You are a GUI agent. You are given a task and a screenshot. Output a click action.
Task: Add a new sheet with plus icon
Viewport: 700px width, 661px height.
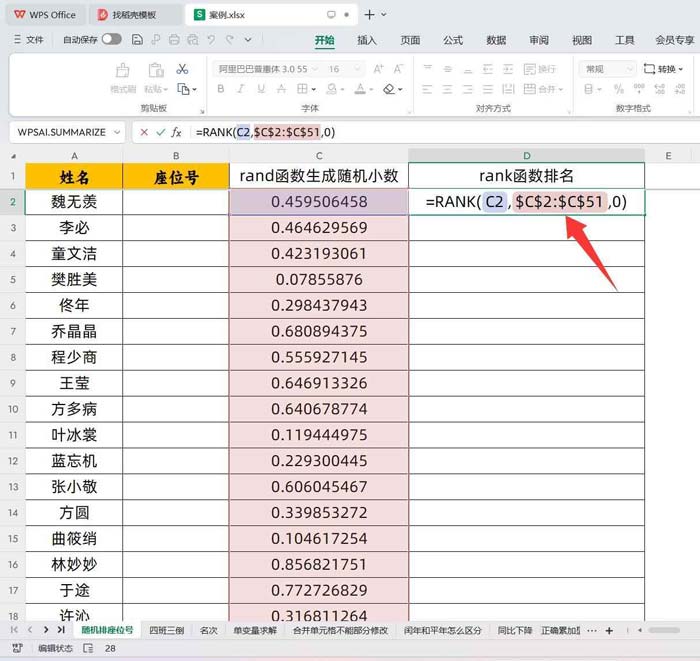[609, 631]
